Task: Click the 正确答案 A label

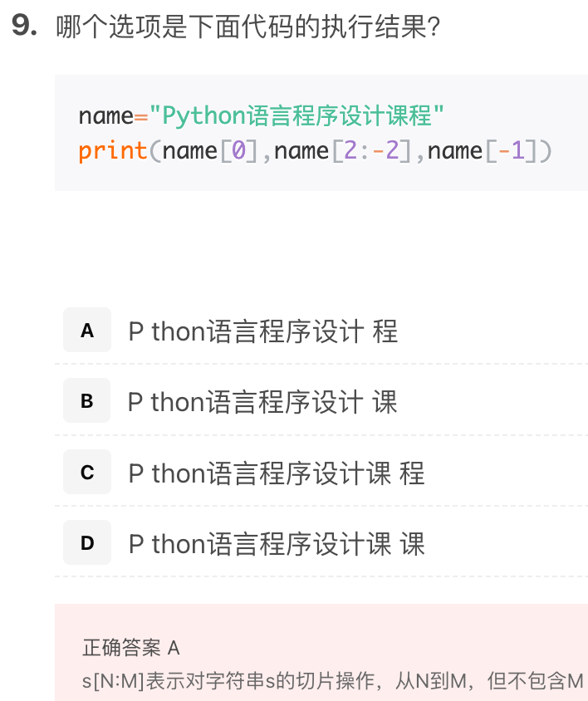Action: [x=131, y=647]
